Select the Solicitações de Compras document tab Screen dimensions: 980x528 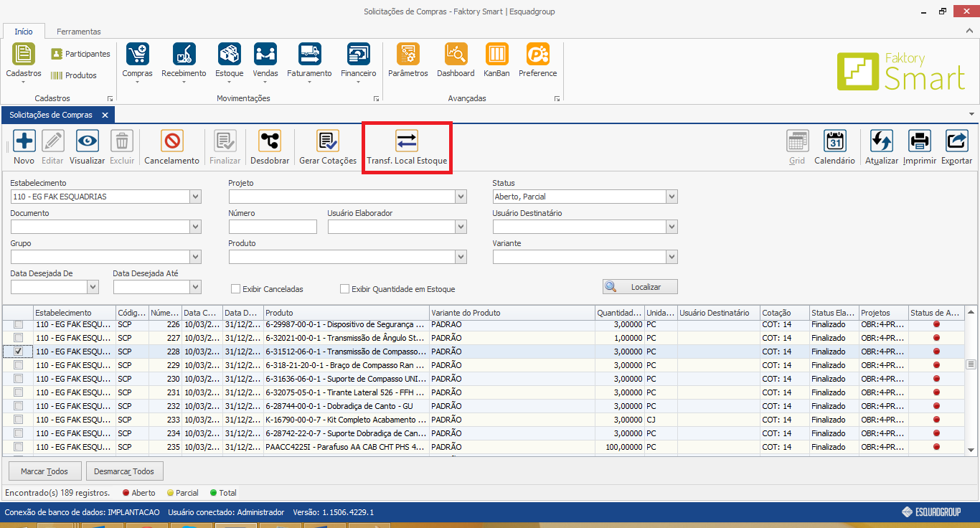pos(51,115)
